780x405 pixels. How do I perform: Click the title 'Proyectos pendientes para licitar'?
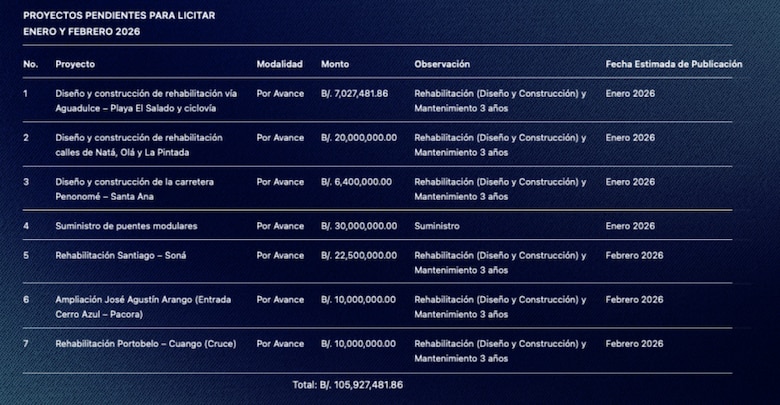pyautogui.click(x=119, y=16)
